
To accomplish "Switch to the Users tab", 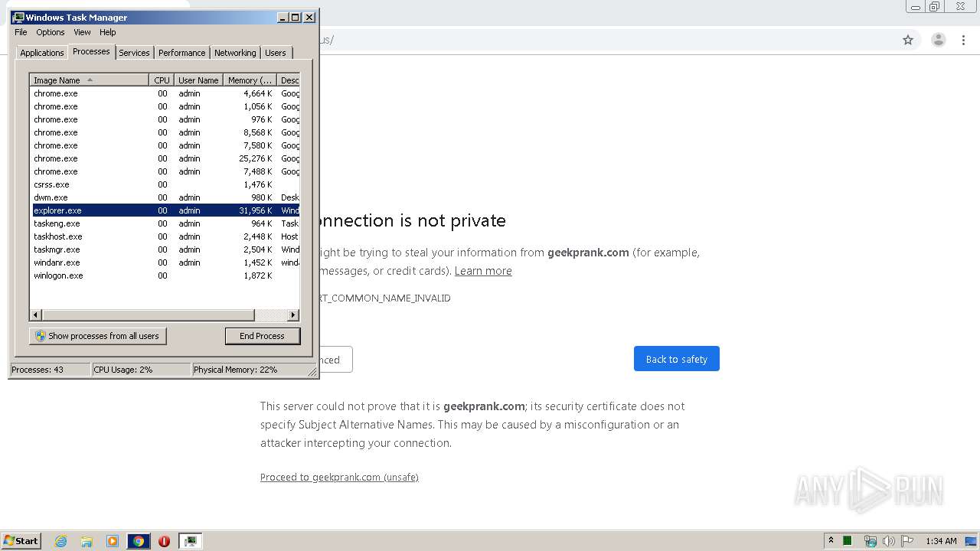I will [x=276, y=53].
